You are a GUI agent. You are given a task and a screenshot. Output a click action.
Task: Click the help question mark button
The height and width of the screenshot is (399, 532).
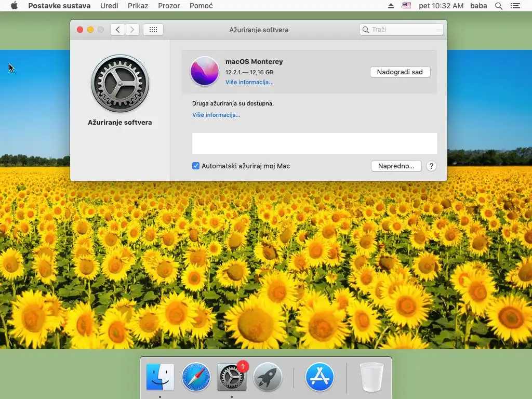[431, 166]
